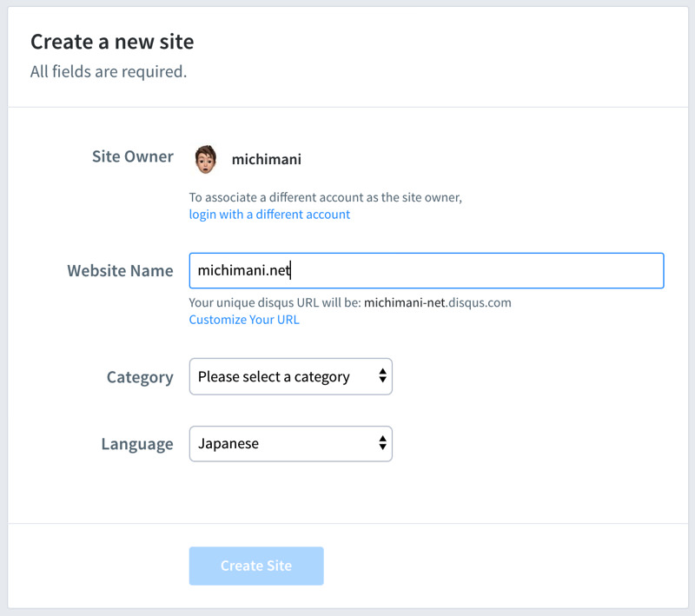Click the Language dropdown arrow control

[x=381, y=443]
